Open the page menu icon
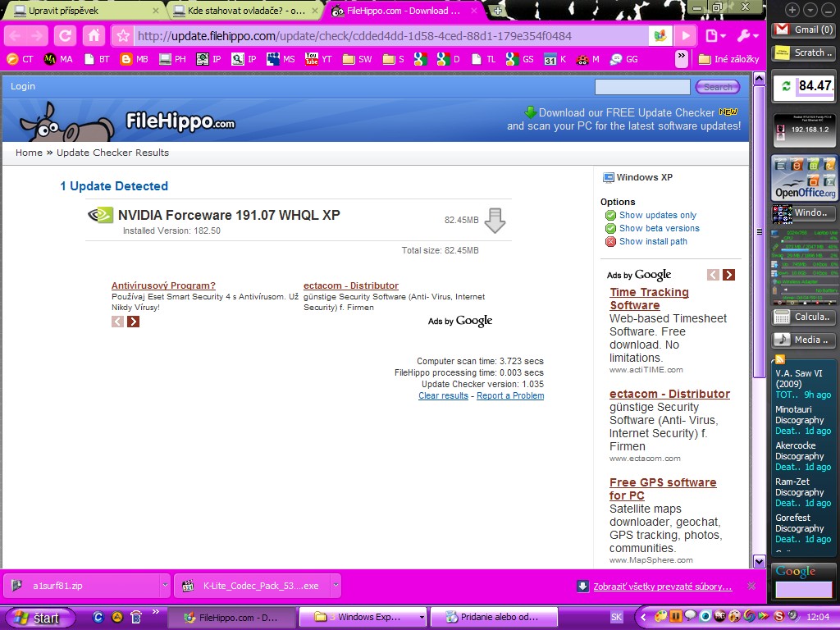Viewport: 840px width, 630px height. (x=715, y=36)
